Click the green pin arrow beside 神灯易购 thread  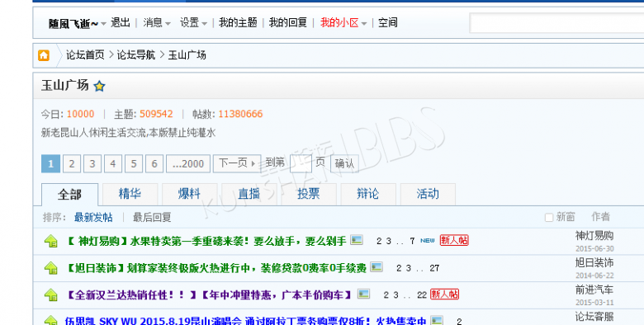(51, 241)
